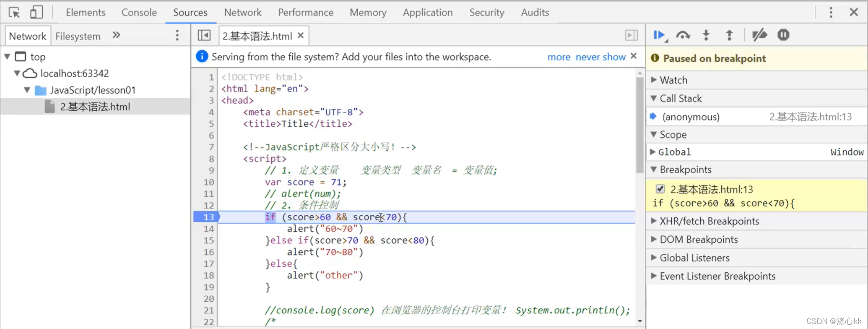Click the editor scrollbar down arrow

coord(639,321)
